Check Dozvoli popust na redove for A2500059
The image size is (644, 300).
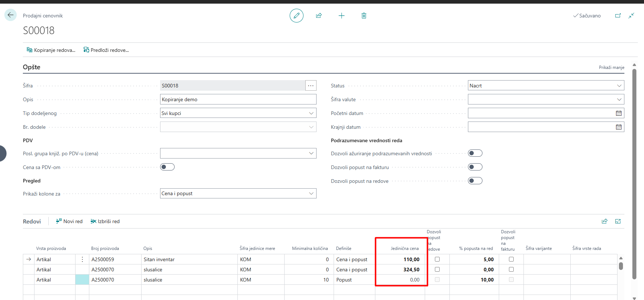[437, 259]
